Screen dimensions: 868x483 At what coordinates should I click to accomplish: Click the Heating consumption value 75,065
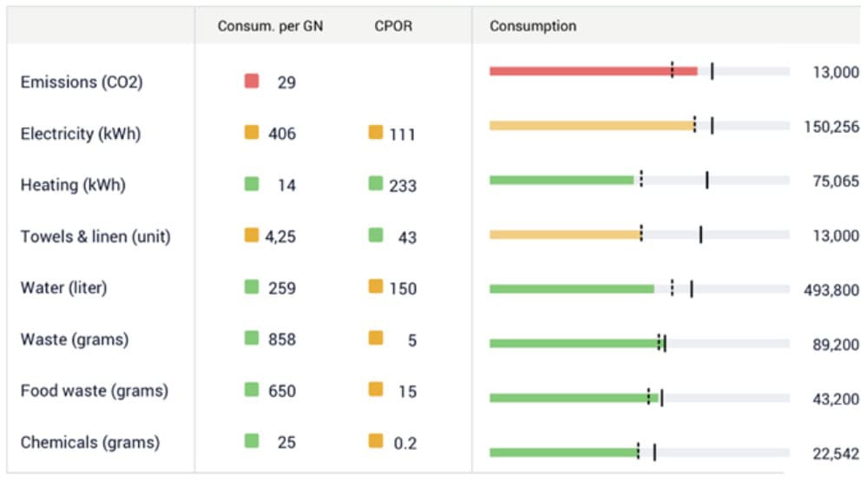pos(831,181)
